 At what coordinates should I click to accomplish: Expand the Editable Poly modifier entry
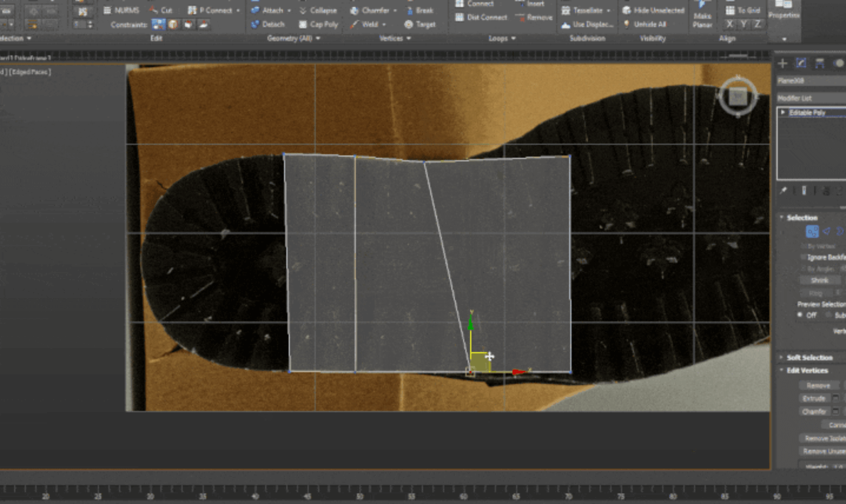(783, 112)
